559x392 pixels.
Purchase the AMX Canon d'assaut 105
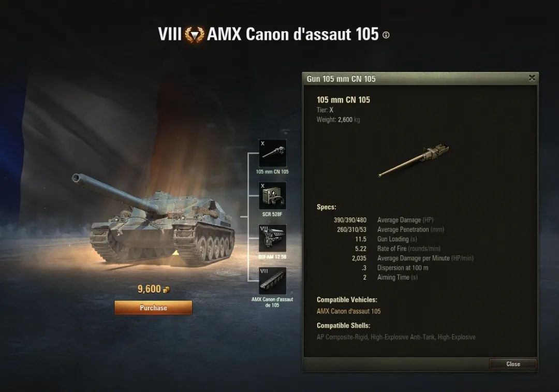click(153, 308)
